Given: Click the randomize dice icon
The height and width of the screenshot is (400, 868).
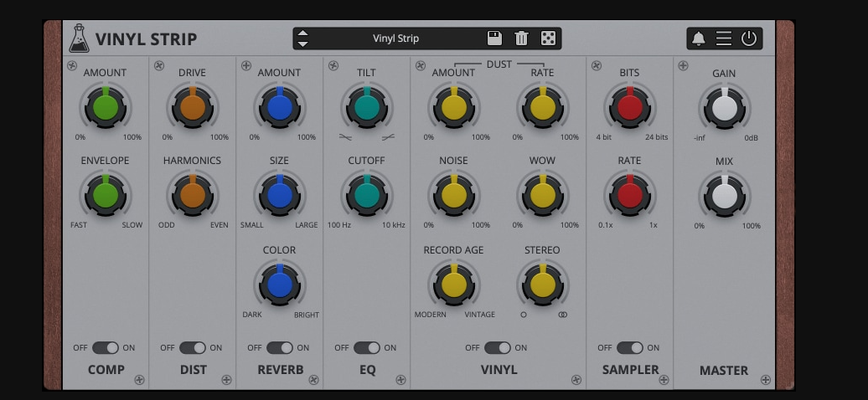Looking at the screenshot, I should [x=547, y=38].
